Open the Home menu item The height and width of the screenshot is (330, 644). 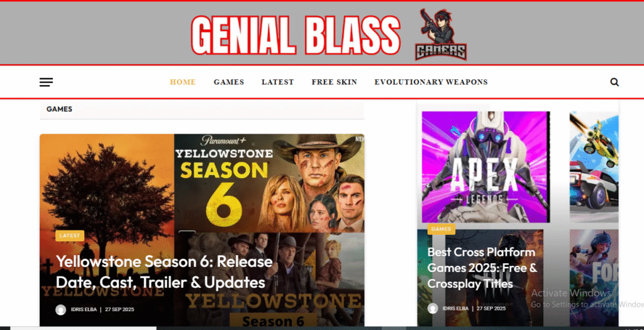(x=183, y=82)
